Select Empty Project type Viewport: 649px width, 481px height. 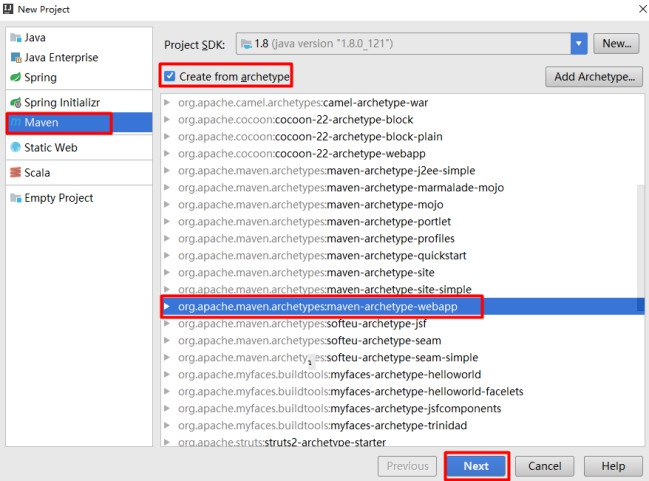pyautogui.click(x=79, y=198)
